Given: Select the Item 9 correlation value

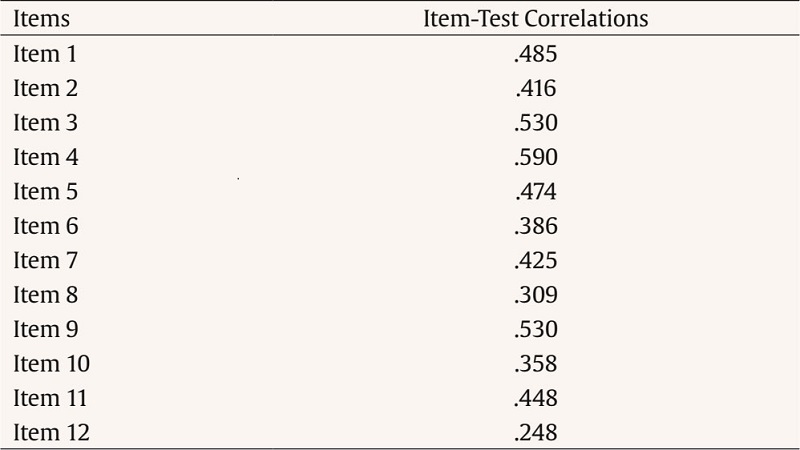Looking at the screenshot, I should click(x=536, y=329).
